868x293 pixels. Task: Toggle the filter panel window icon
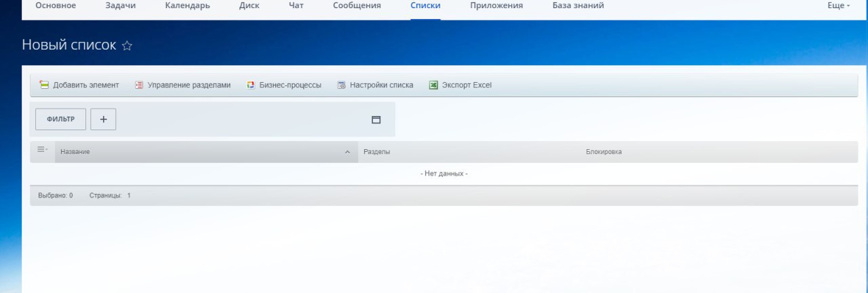pos(376,119)
